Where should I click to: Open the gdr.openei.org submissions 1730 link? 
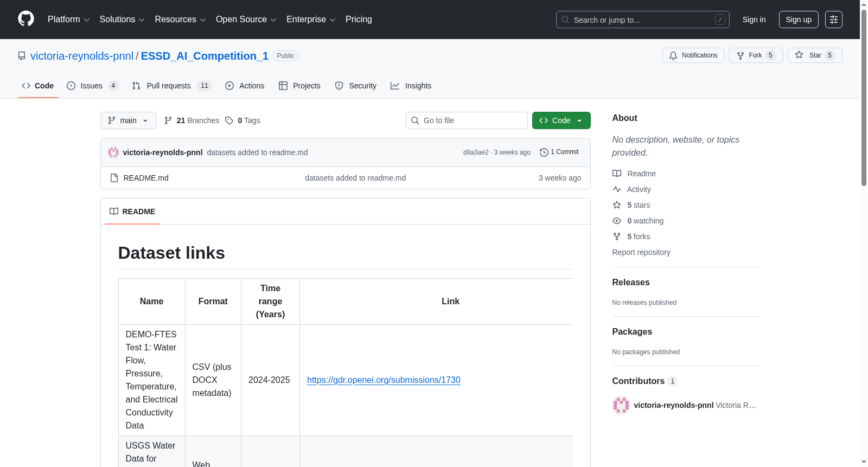[x=384, y=380]
